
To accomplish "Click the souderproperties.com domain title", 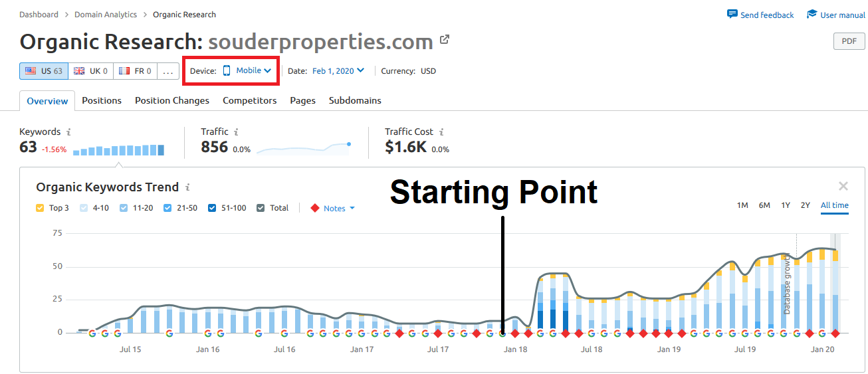I will (321, 42).
